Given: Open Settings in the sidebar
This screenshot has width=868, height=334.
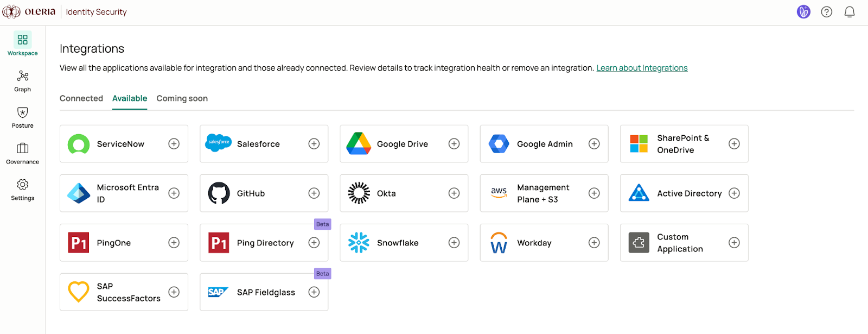Looking at the screenshot, I should pos(22,190).
